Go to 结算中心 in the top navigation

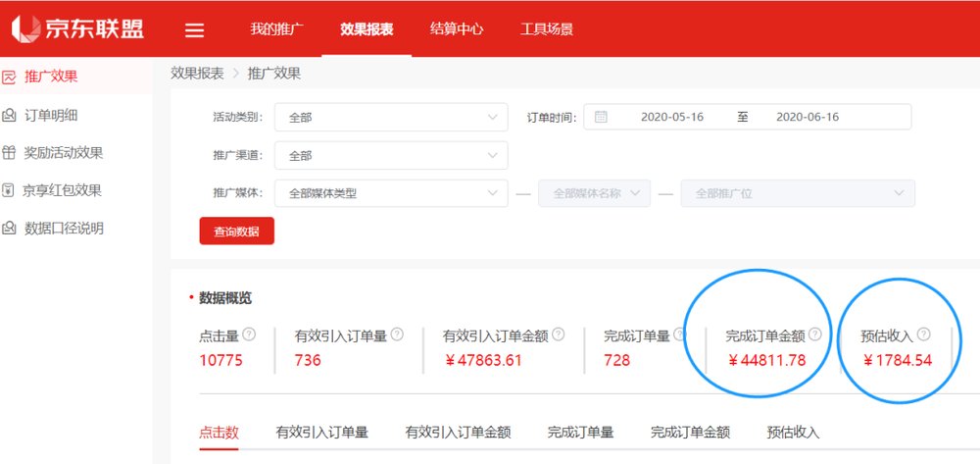click(457, 28)
